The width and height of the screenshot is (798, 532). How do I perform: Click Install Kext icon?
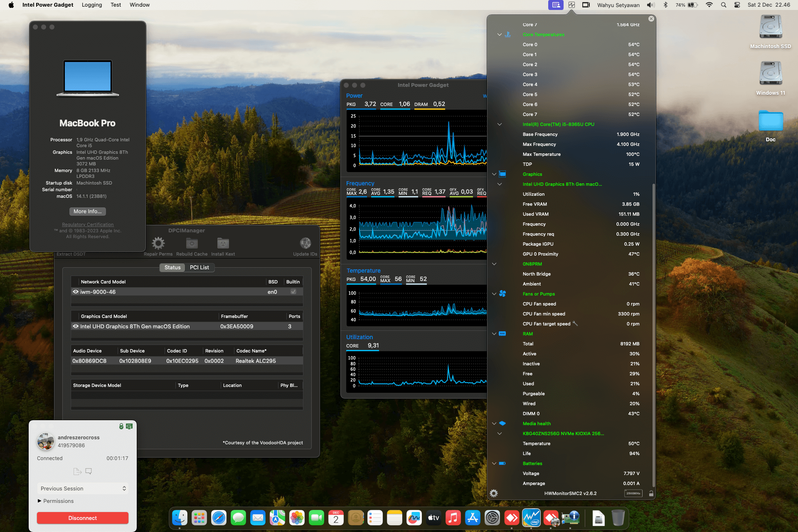223,243
